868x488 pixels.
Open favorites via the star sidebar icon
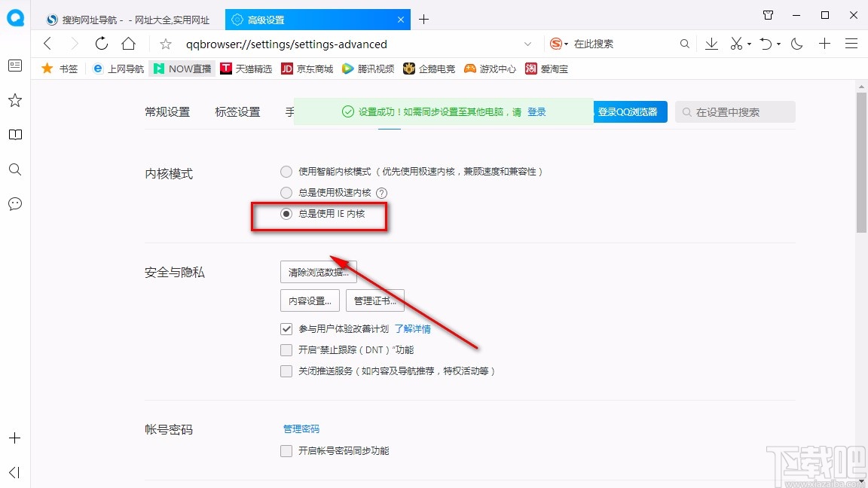pos(15,100)
